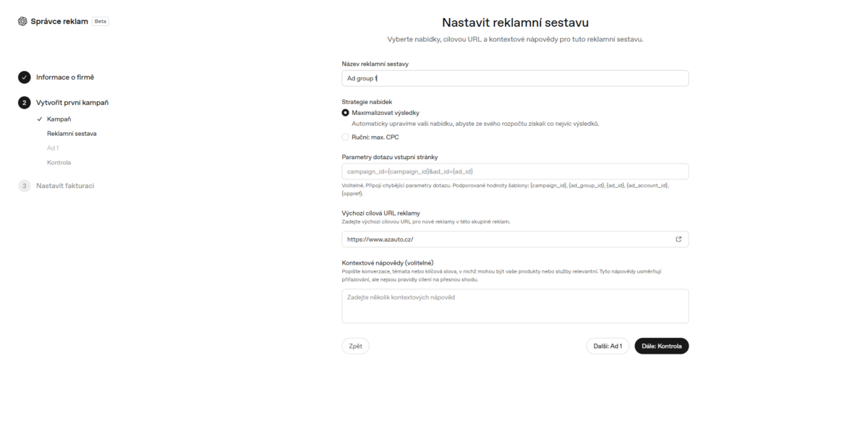
Task: Click the OpenAI logo icon
Action: tap(22, 21)
